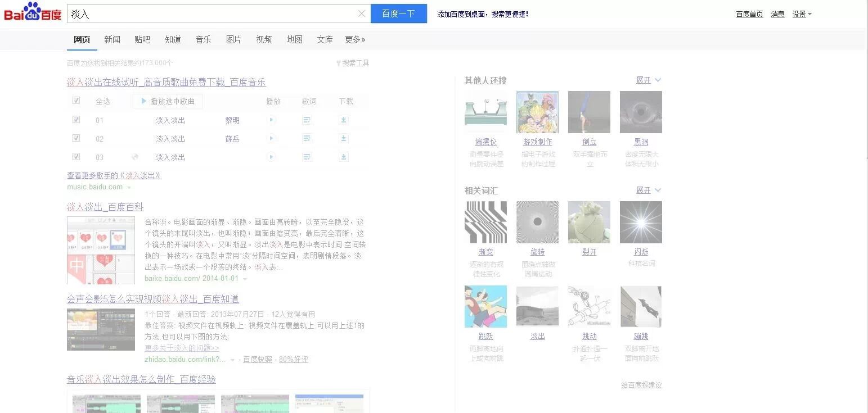Open lyrics for song 03
Image resolution: width=868 pixels, height=413 pixels.
point(307,157)
